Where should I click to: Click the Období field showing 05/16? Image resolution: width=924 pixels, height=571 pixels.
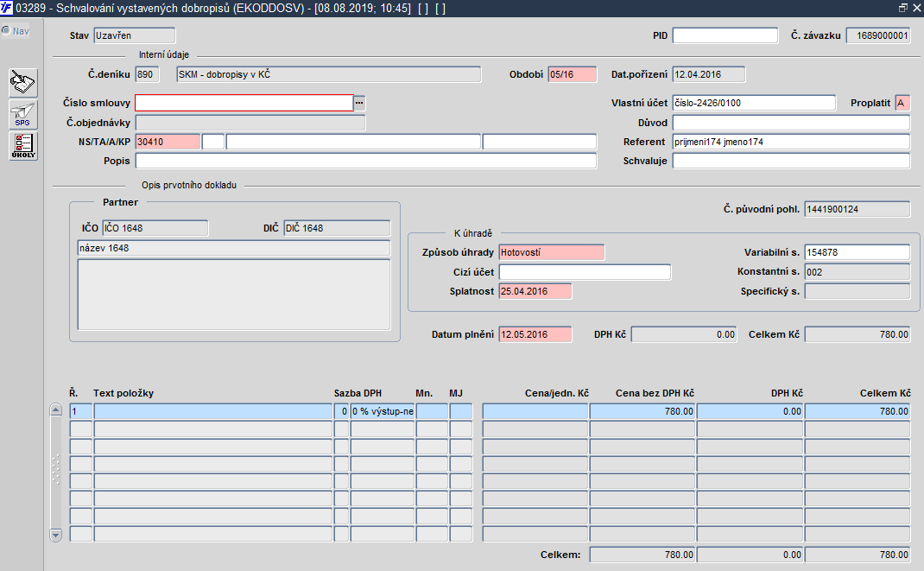click(x=573, y=74)
